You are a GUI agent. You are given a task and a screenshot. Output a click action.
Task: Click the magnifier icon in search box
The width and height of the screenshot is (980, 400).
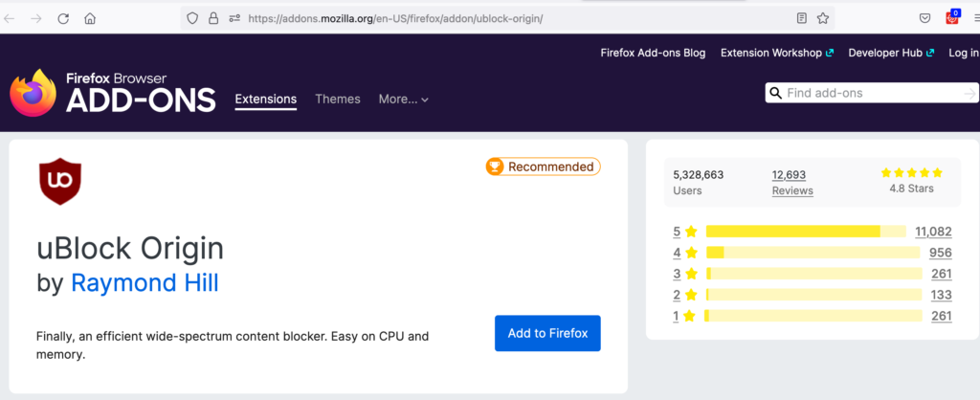click(775, 93)
